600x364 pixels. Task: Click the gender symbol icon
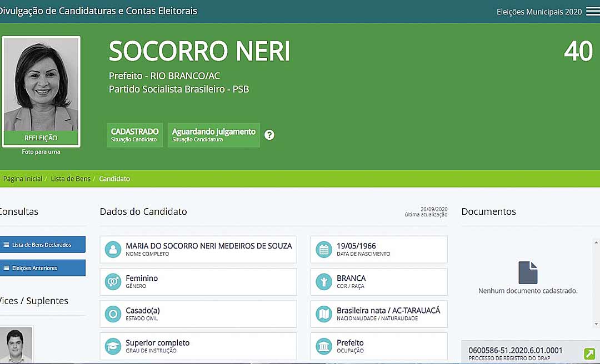click(x=113, y=282)
